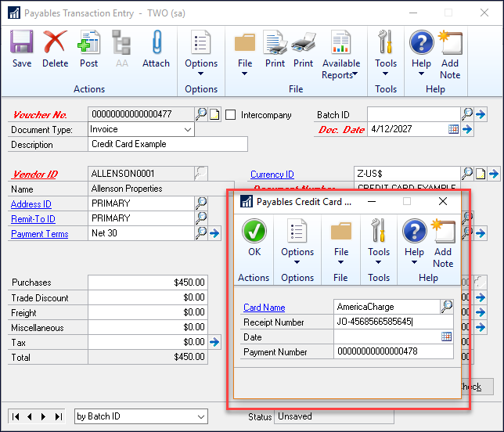Post the payables transaction
This screenshot has height=432, width=504.
tap(88, 49)
